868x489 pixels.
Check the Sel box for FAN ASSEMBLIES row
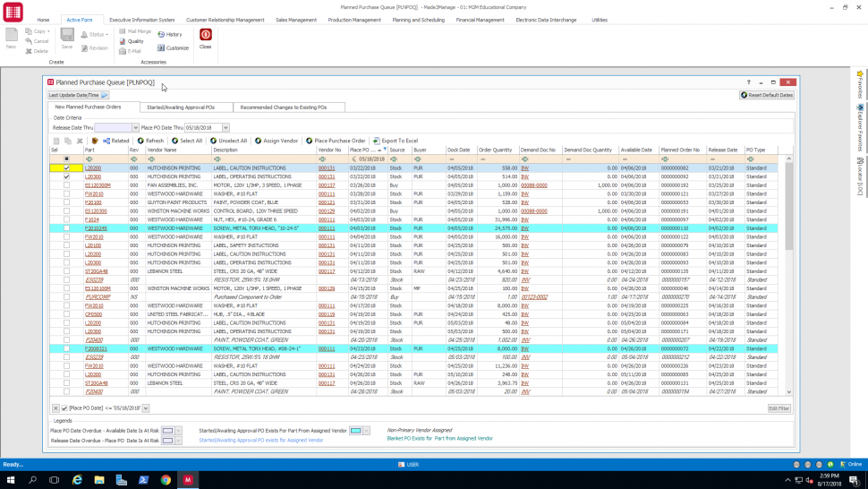tap(66, 185)
